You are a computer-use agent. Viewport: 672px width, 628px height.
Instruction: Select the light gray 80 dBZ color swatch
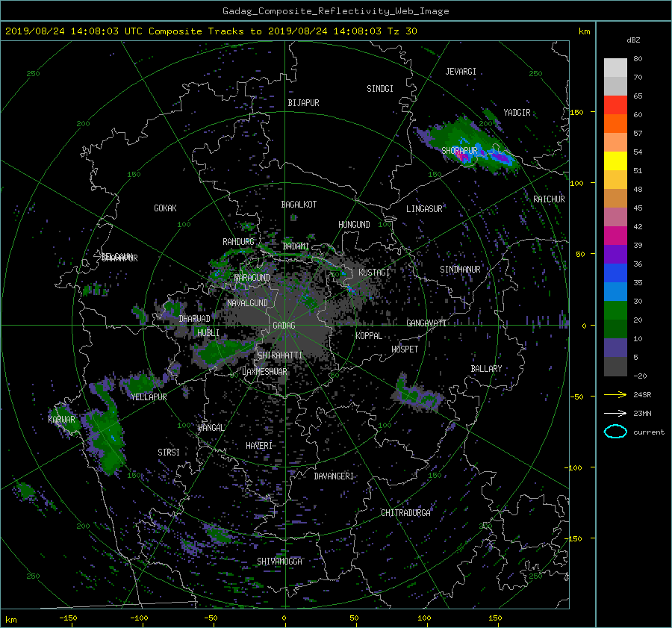point(615,68)
